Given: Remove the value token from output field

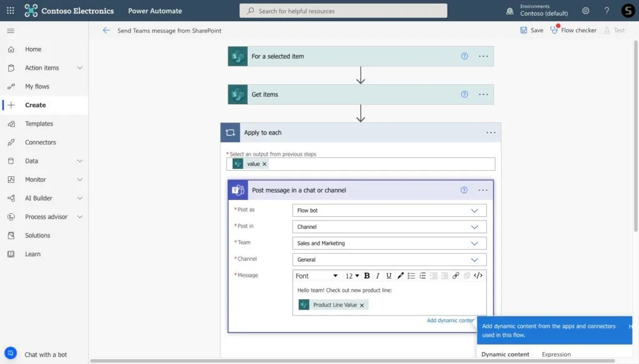Looking at the screenshot, I should pyautogui.click(x=265, y=164).
